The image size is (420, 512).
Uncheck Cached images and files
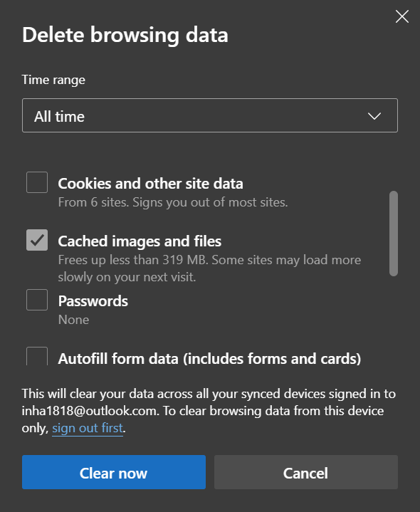click(37, 240)
